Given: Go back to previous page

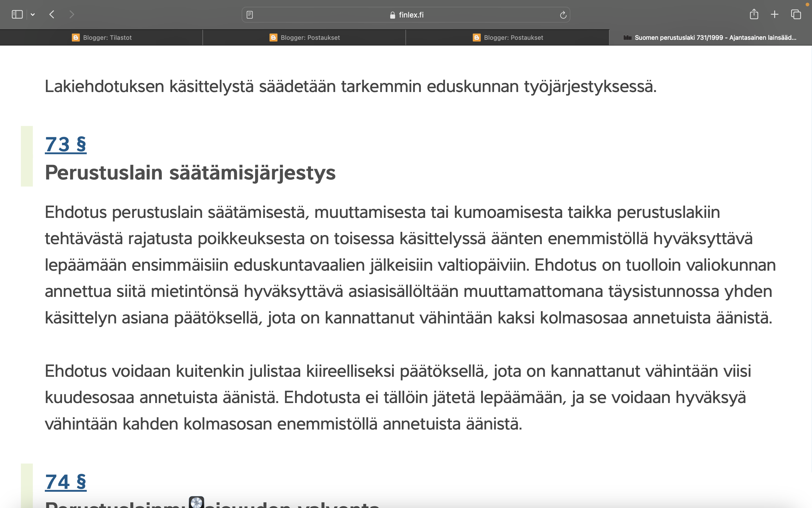Looking at the screenshot, I should [52, 14].
